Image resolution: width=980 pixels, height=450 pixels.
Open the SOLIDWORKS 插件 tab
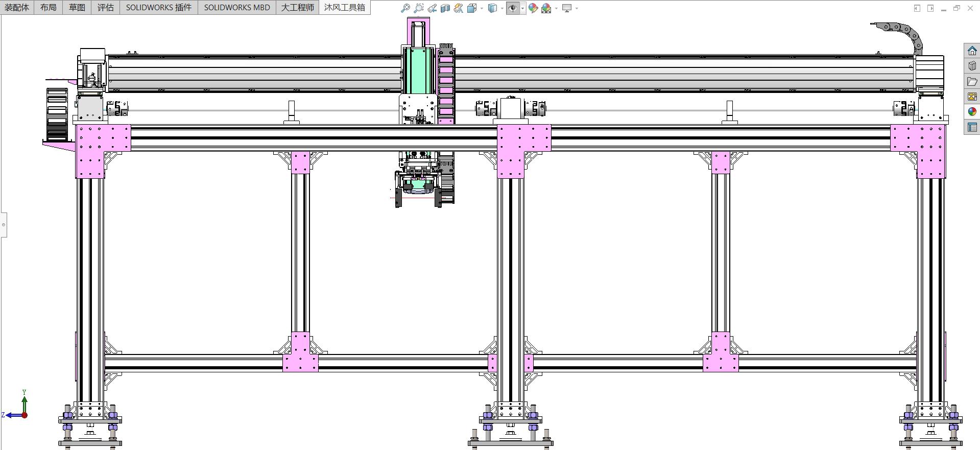tap(159, 7)
